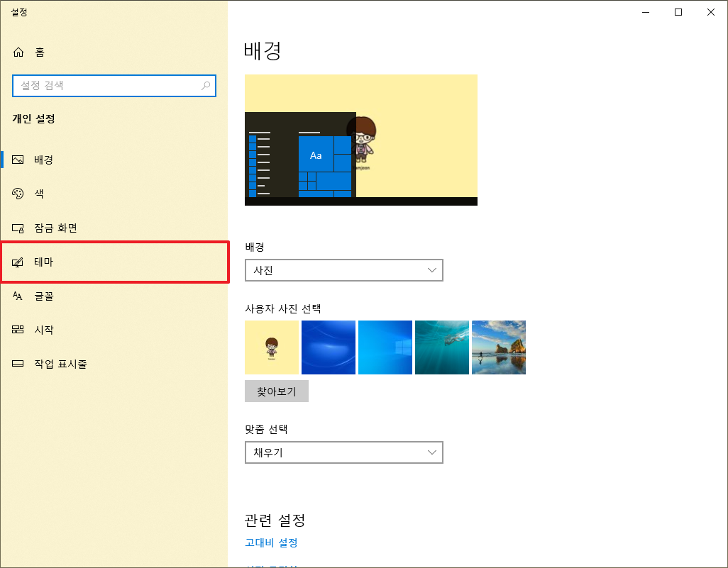
Task: Click the Home house icon
Action: (18, 52)
